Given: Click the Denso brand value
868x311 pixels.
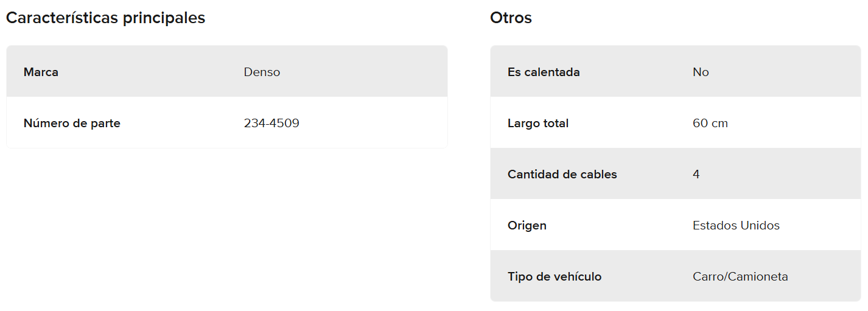Looking at the screenshot, I should [x=262, y=72].
